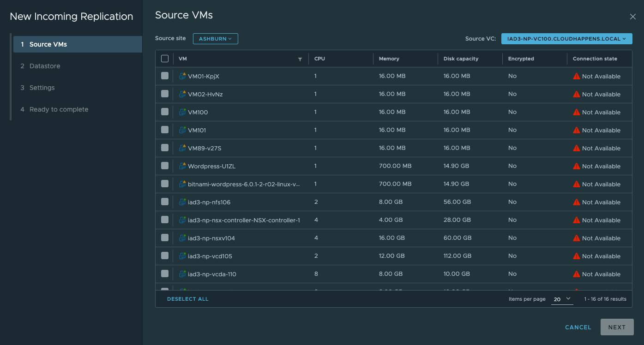644x345 pixels.
Task: Expand the Source VC dropdown
Action: (566, 39)
